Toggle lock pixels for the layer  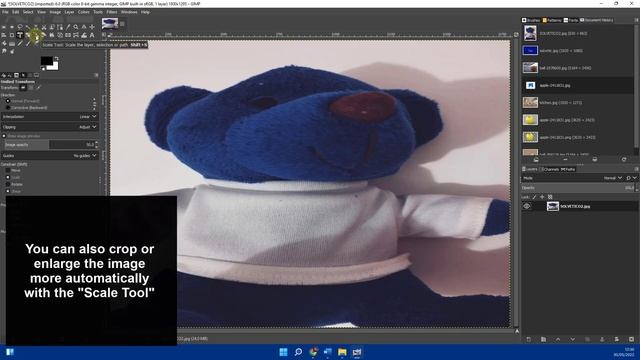pos(534,197)
